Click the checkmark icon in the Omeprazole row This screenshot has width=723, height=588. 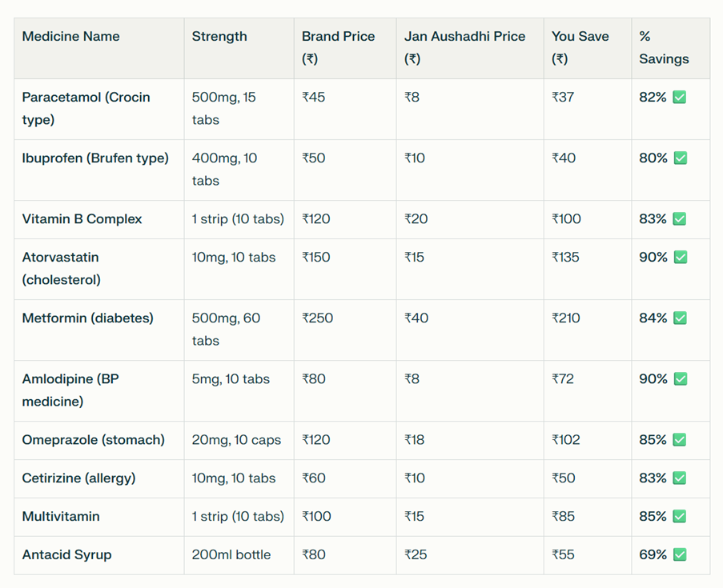[680, 440]
